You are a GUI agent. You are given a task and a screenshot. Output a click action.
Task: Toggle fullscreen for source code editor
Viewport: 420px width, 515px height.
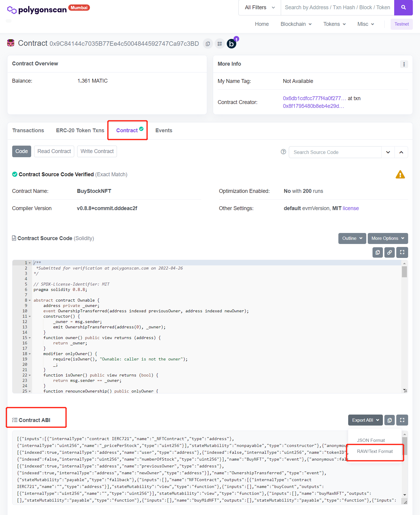click(402, 252)
